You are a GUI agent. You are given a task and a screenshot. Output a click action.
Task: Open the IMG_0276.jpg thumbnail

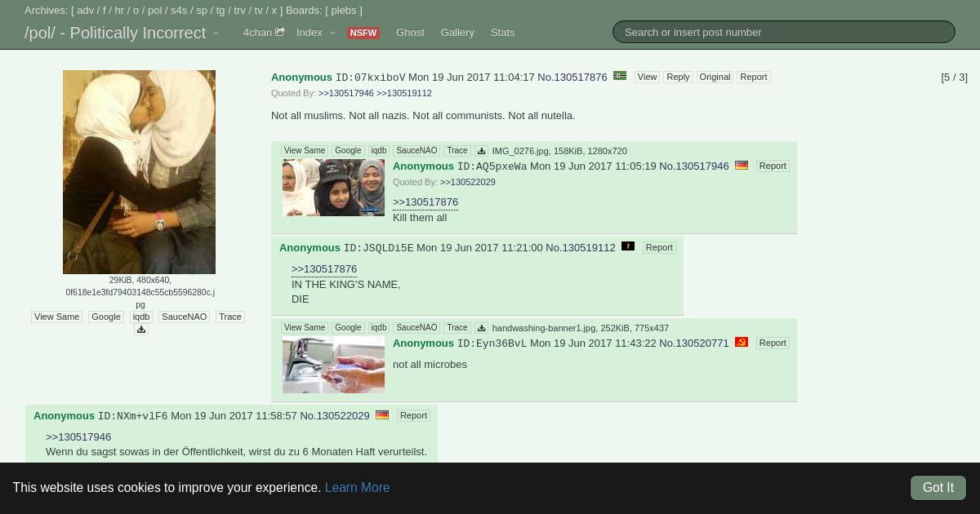pos(333,188)
